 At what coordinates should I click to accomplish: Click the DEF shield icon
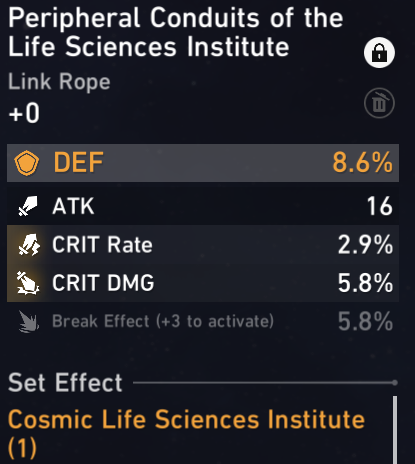pyautogui.click(x=27, y=163)
